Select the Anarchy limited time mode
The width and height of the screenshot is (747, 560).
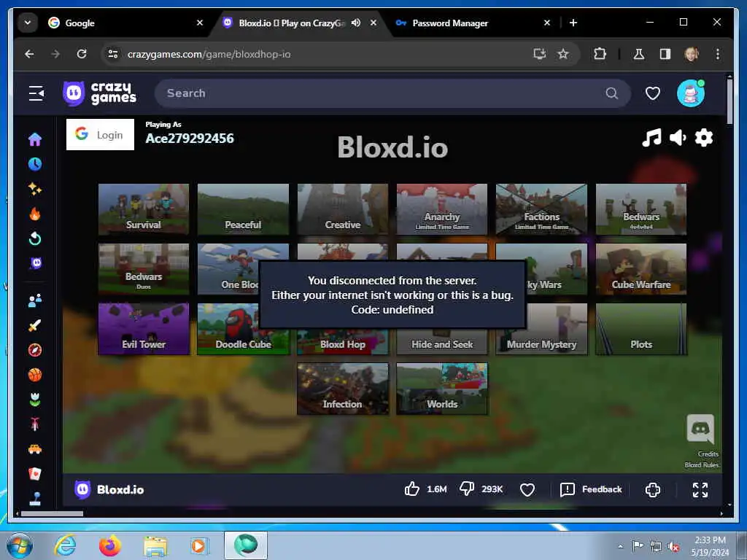tap(442, 209)
